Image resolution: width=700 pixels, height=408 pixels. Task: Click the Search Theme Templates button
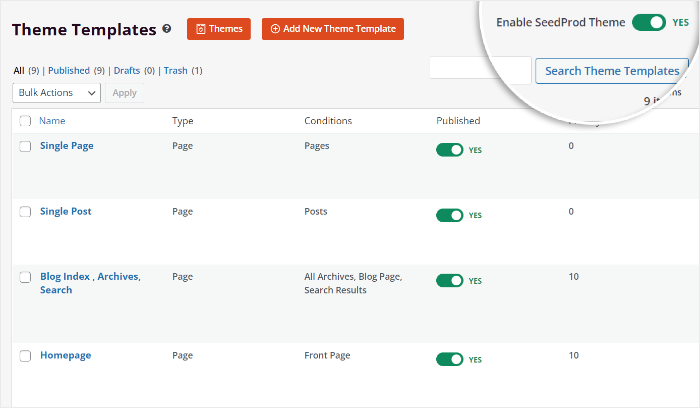[612, 71]
